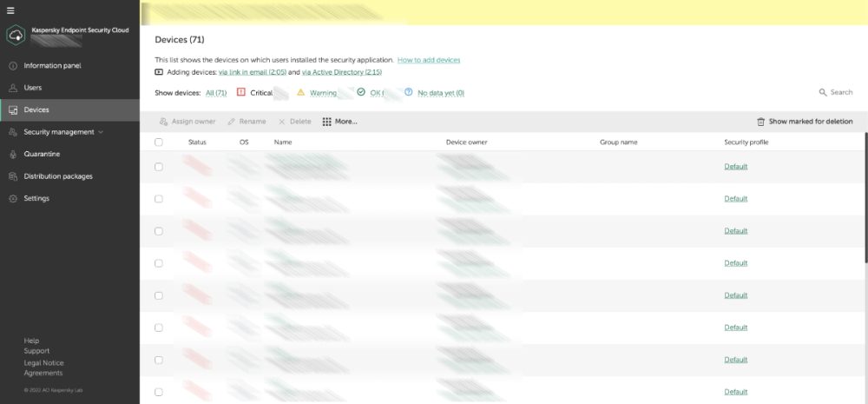Sort by Group name column header
Viewport: 868px width, 404px height.
pos(618,142)
